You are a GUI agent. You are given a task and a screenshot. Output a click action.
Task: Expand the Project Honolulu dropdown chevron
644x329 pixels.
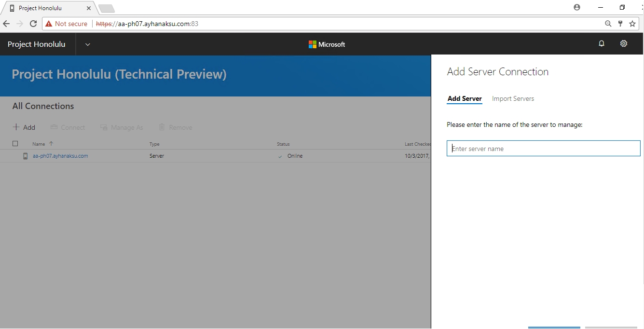[88, 44]
